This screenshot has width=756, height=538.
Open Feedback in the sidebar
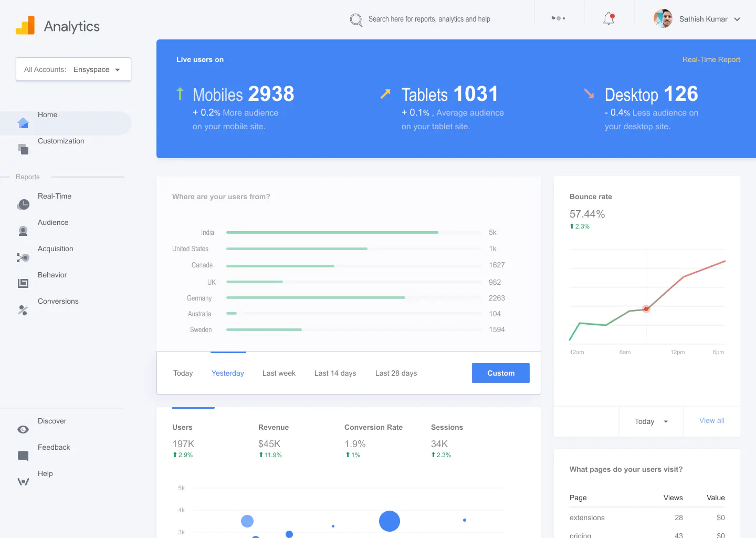tap(54, 447)
